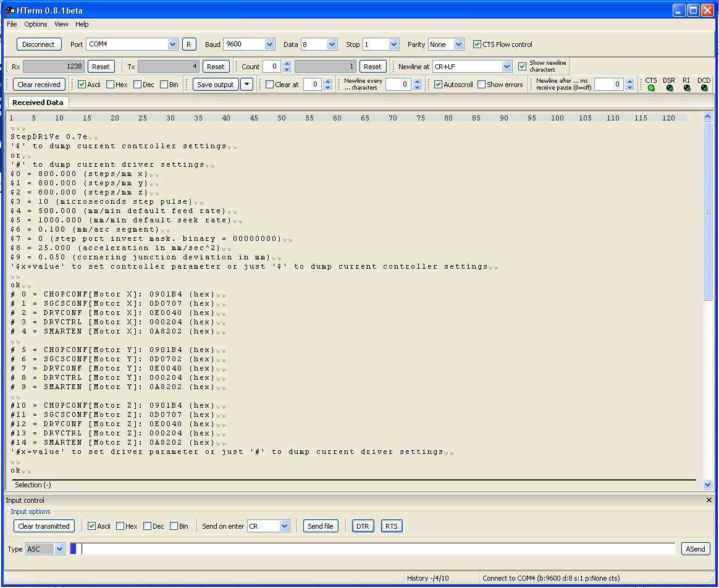Toggle Show newline characters checkbox
The width and height of the screenshot is (719, 588).
click(x=522, y=67)
